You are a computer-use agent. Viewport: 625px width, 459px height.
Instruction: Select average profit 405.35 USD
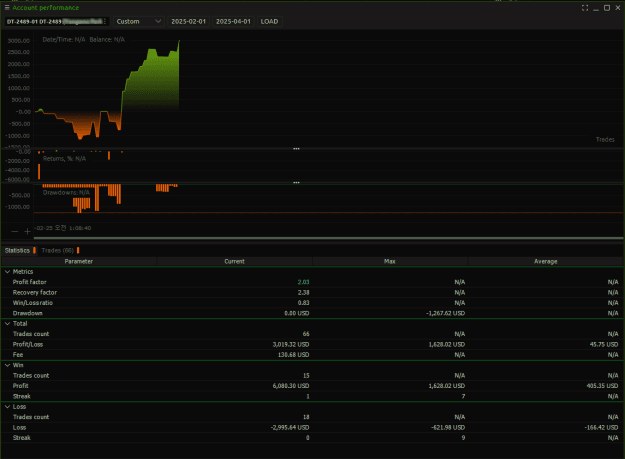click(x=602, y=386)
